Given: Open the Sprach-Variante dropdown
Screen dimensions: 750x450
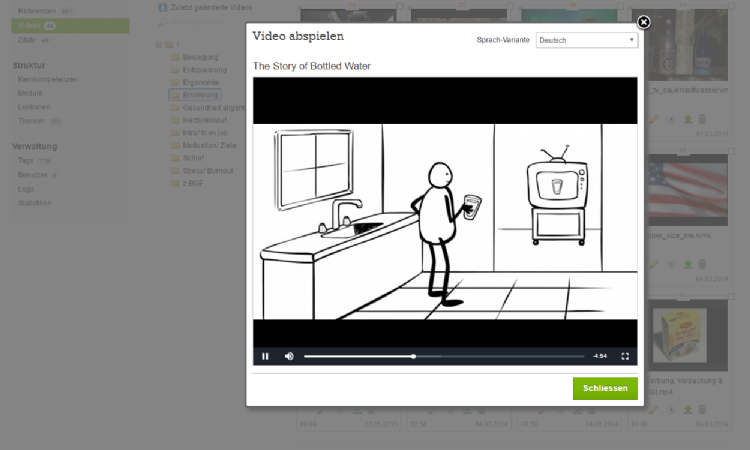Looking at the screenshot, I should point(586,40).
